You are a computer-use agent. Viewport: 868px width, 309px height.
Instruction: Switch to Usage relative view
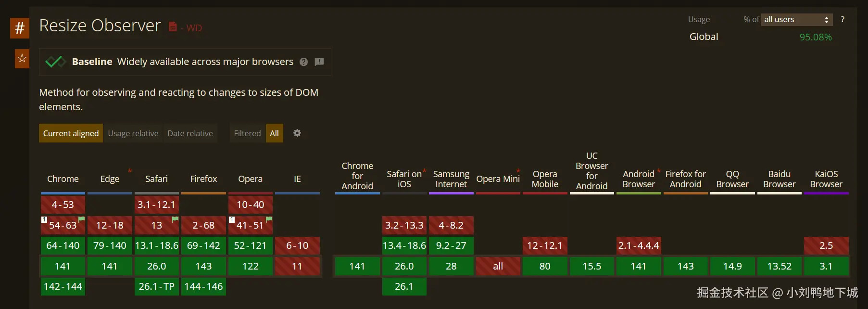coord(133,133)
